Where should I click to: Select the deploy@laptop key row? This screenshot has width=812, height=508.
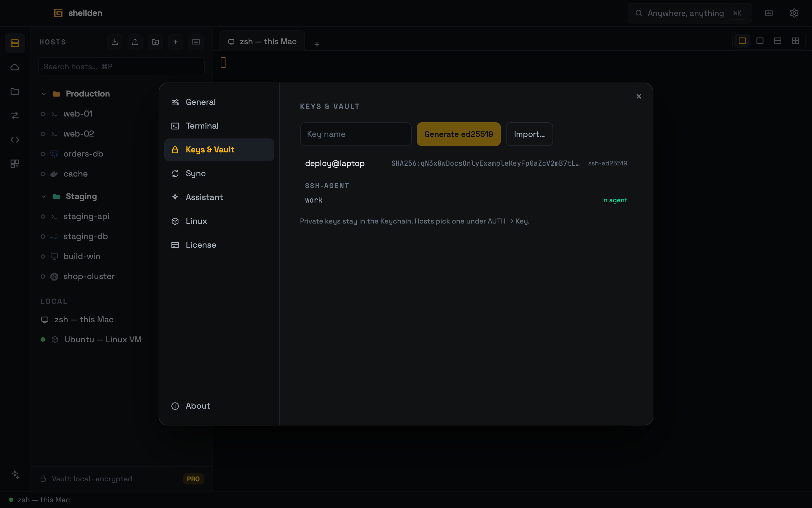pyautogui.click(x=466, y=163)
